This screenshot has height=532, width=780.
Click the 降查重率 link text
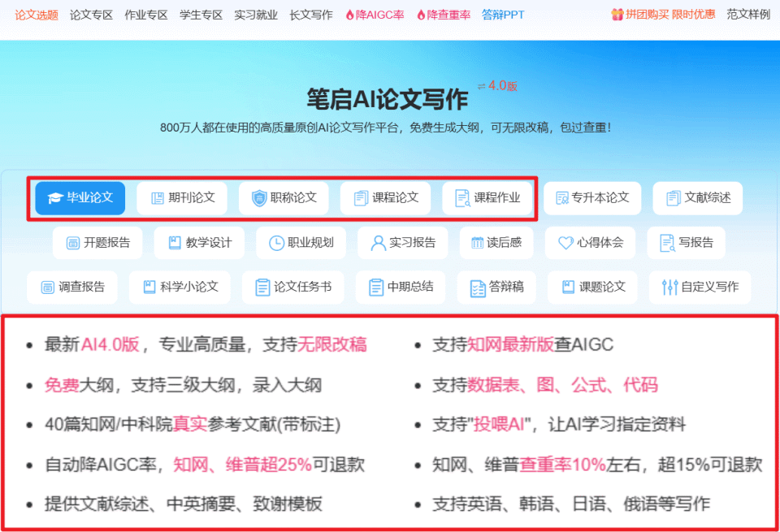coord(448,15)
